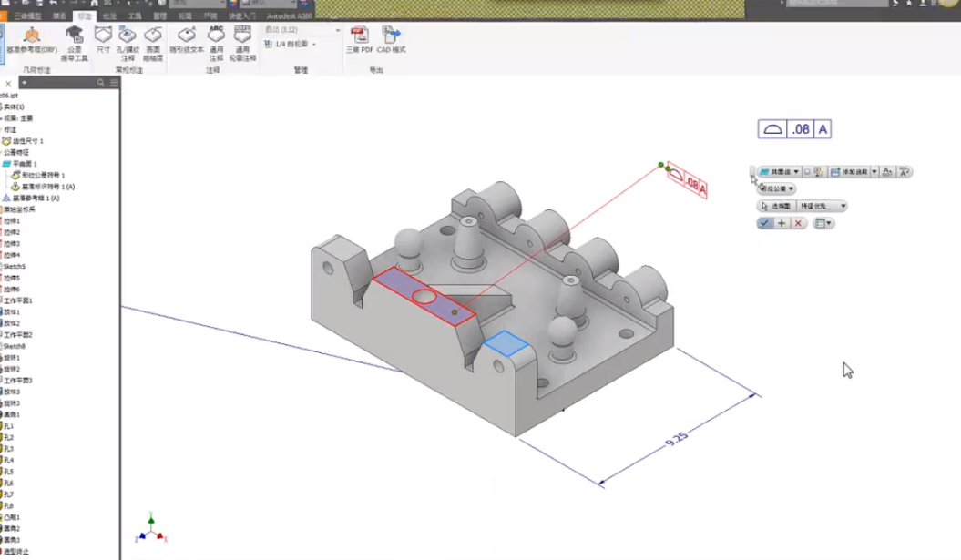
Task: Click the 9.25 dimension annotation
Action: pos(676,439)
